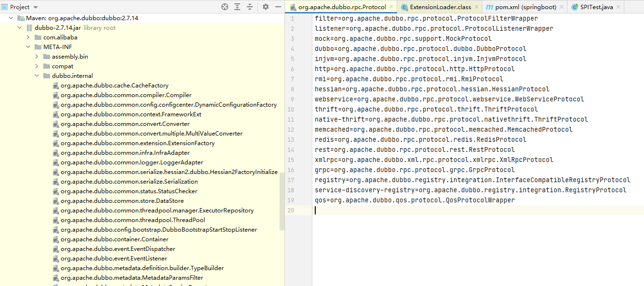Switch to the ExtensionLoader.class tab
The image size is (644, 286).
[440, 7]
